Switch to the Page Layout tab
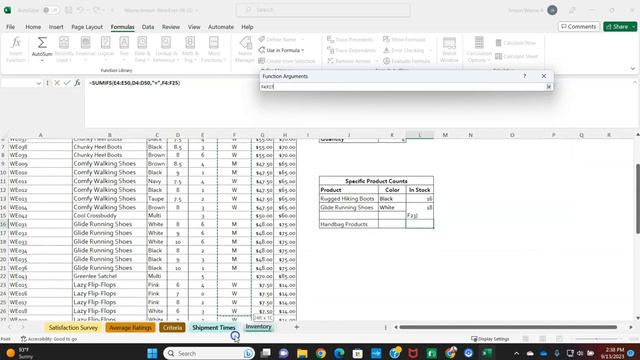The height and width of the screenshot is (360, 640). coord(87,27)
